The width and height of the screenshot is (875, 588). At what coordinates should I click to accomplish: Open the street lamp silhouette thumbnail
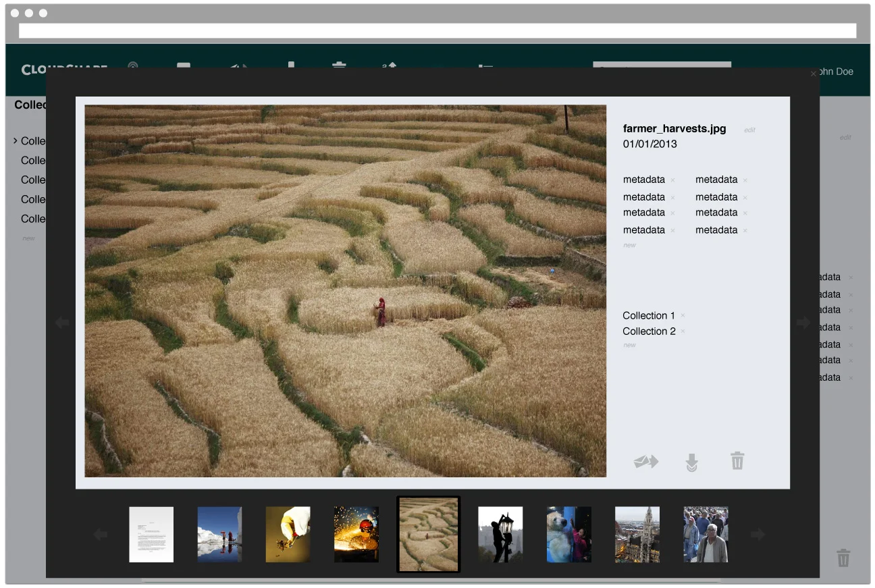pyautogui.click(x=500, y=535)
